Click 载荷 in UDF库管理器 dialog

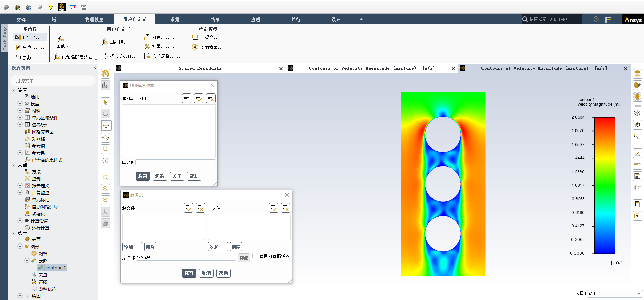point(143,176)
